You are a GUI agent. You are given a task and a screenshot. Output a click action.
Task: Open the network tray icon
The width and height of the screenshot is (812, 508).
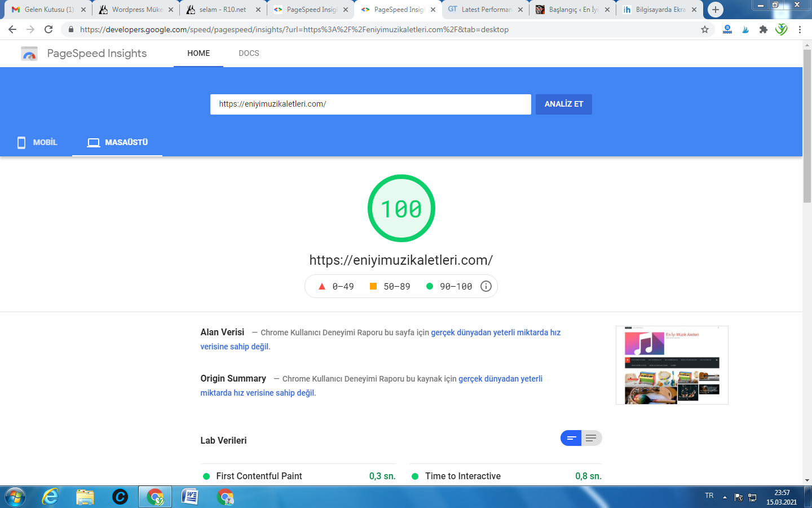[x=752, y=497]
